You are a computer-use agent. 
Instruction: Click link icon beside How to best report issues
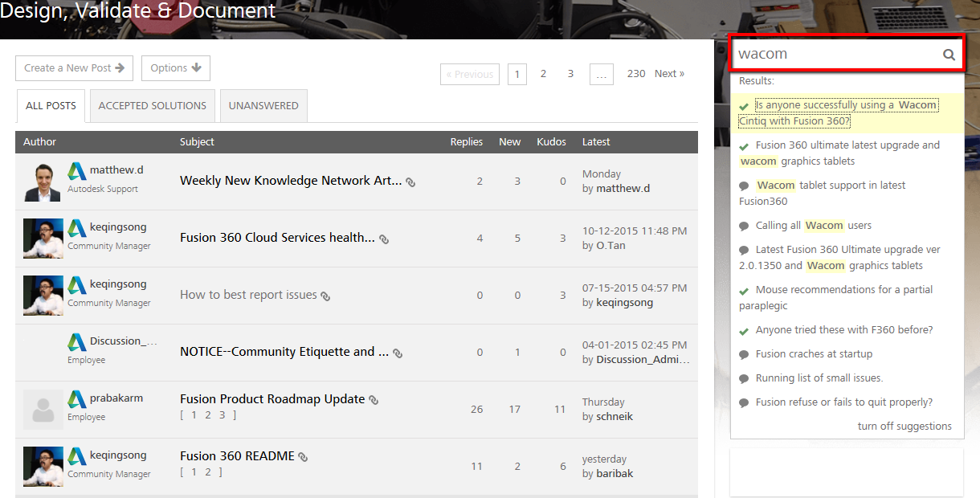(325, 296)
